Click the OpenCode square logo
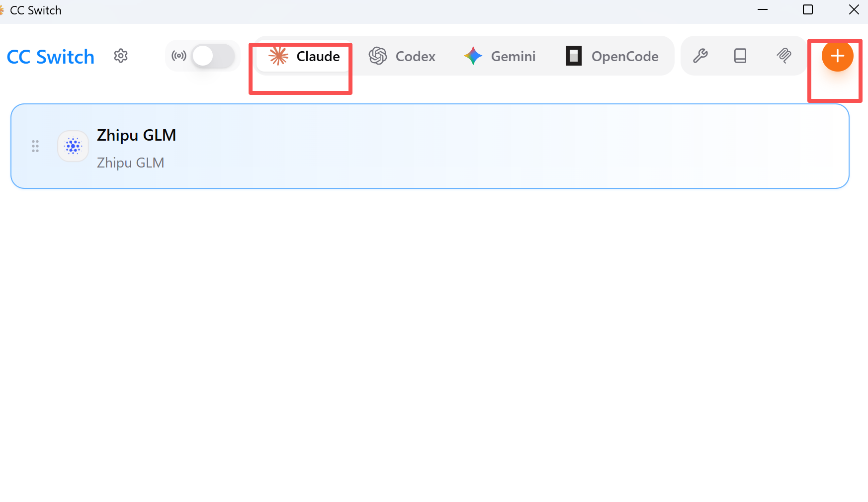The height and width of the screenshot is (502, 868). (x=574, y=56)
